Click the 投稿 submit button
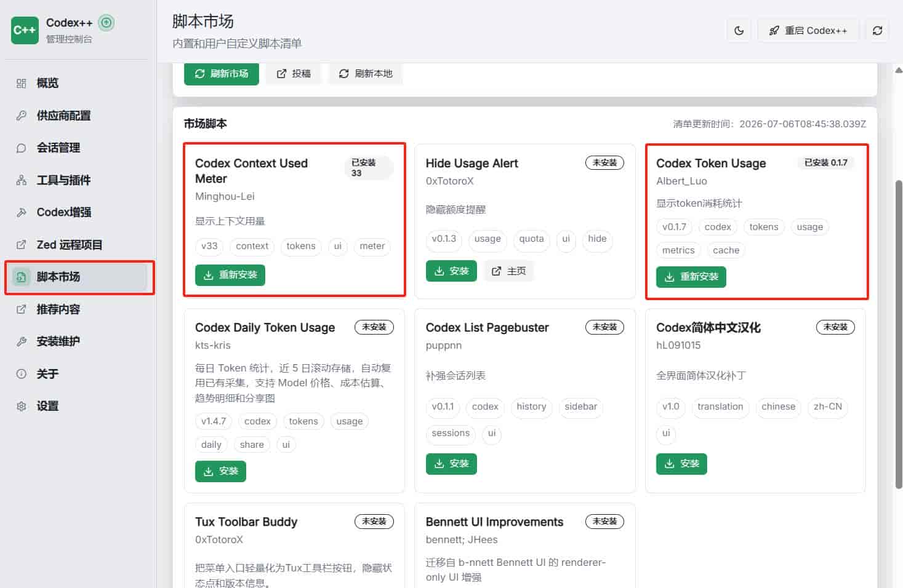The width and height of the screenshot is (903, 588). (294, 74)
